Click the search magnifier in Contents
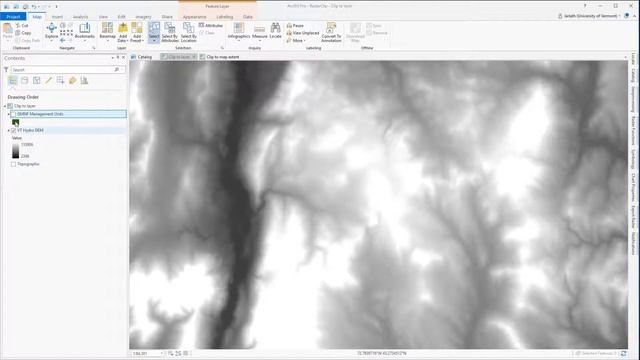The height and width of the screenshot is (360, 640). (117, 70)
